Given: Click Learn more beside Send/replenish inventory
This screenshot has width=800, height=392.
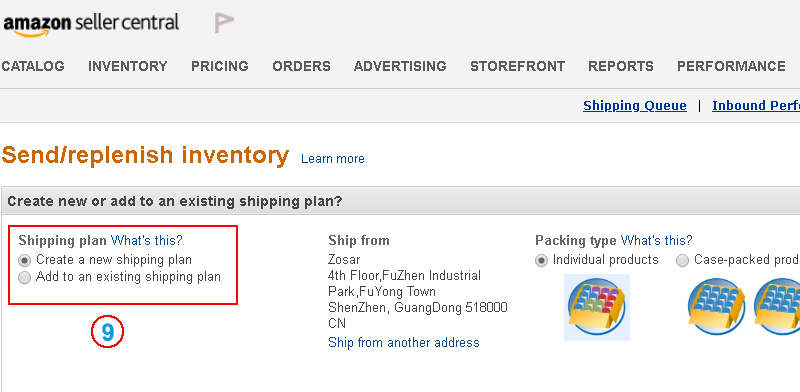Looking at the screenshot, I should [x=333, y=159].
